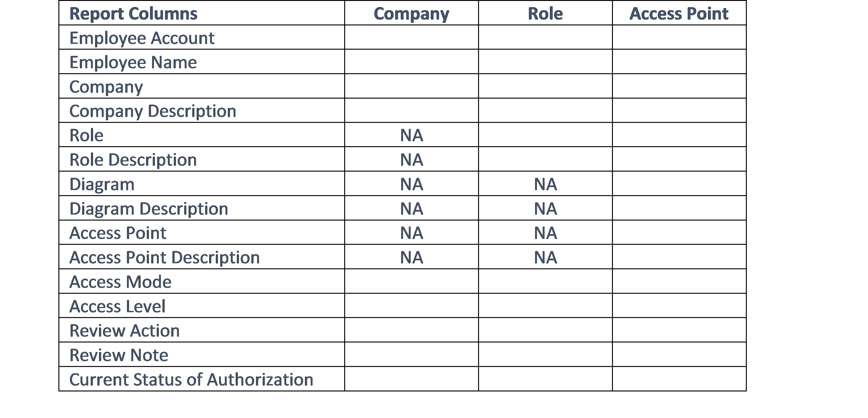The width and height of the screenshot is (868, 418).
Task: Click the Review Action row label
Action: click(124, 331)
